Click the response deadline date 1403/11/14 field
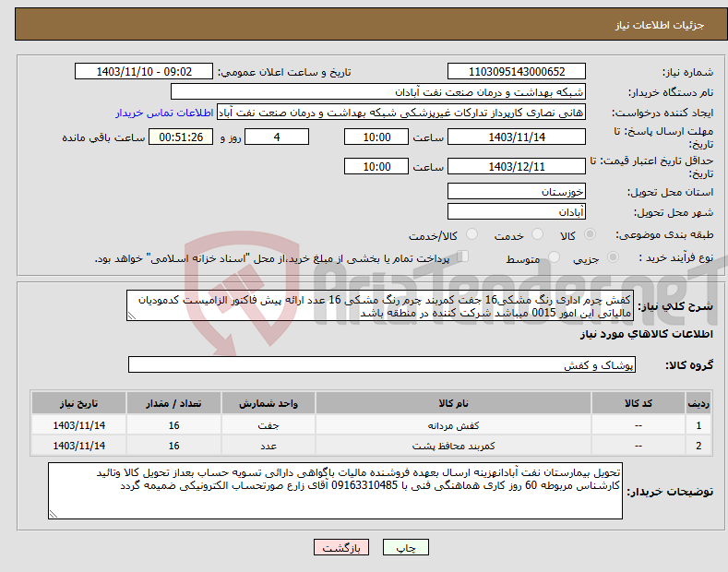The image size is (728, 572). point(517,137)
